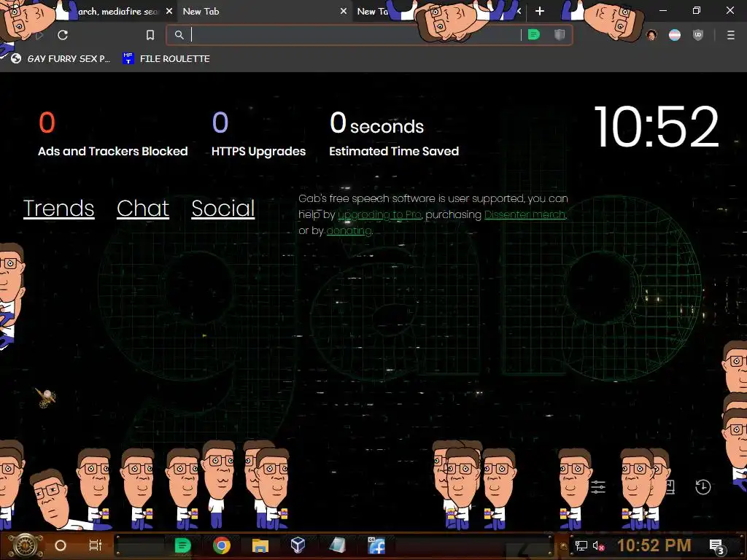Viewport: 747px width, 560px height.
Task: Open the Chat link
Action: click(x=143, y=208)
